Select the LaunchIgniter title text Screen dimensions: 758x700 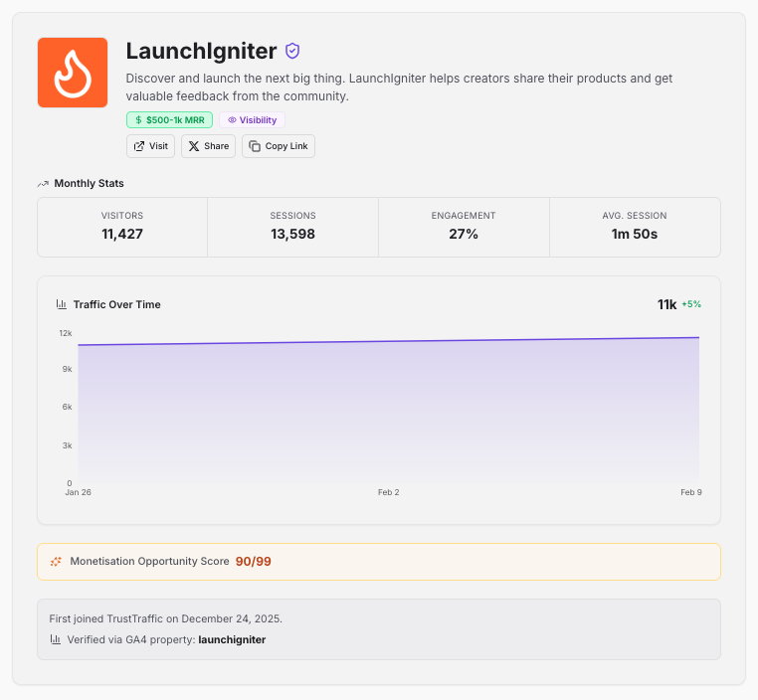click(202, 51)
